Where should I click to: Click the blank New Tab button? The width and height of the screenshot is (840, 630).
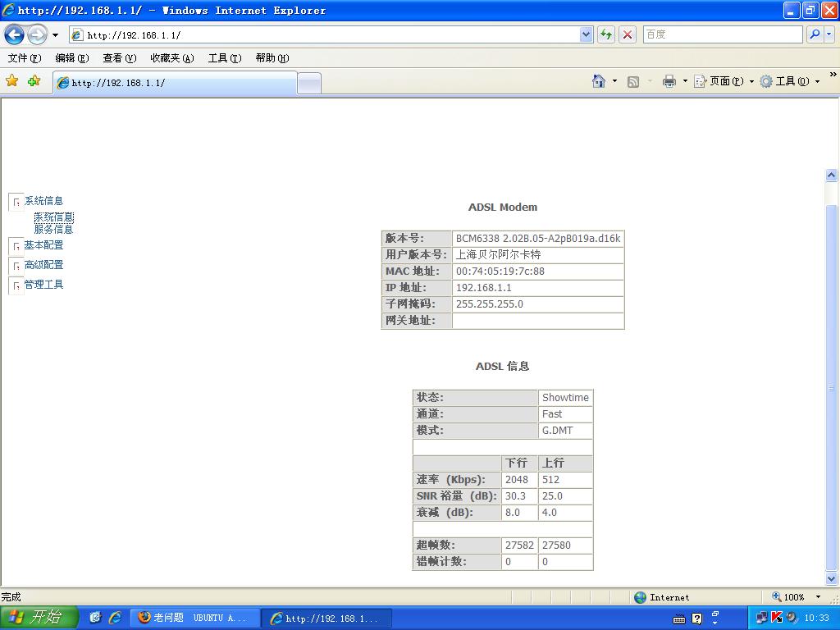pyautogui.click(x=309, y=84)
